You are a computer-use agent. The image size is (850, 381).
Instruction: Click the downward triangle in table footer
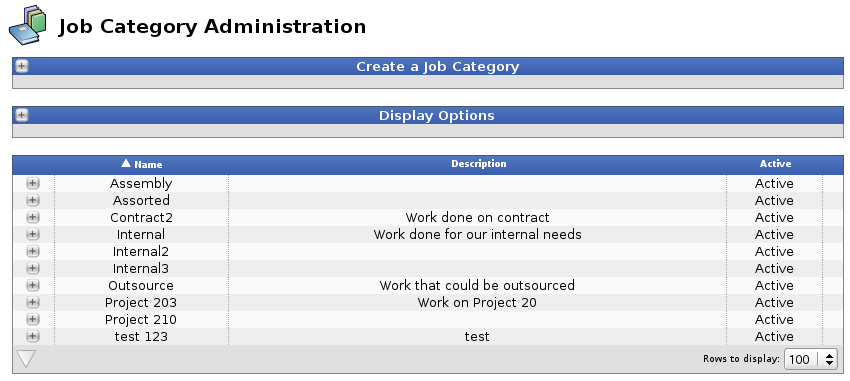[x=26, y=359]
